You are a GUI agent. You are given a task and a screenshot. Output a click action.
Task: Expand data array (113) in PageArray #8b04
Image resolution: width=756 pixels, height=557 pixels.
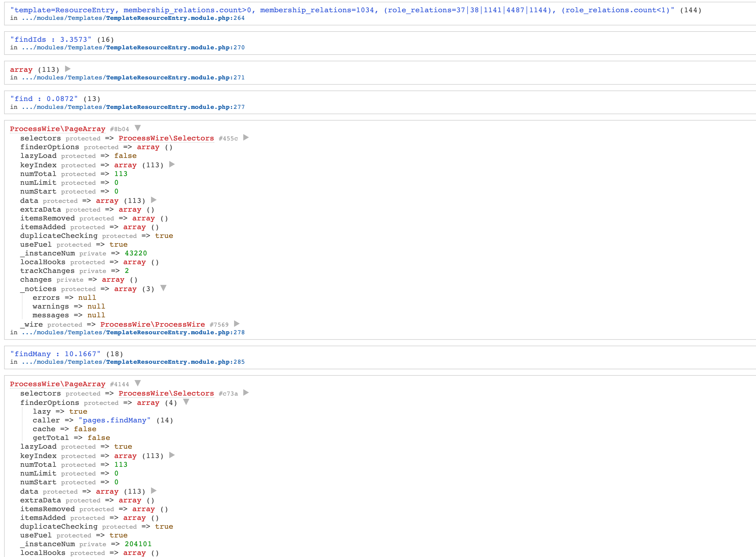[154, 200]
